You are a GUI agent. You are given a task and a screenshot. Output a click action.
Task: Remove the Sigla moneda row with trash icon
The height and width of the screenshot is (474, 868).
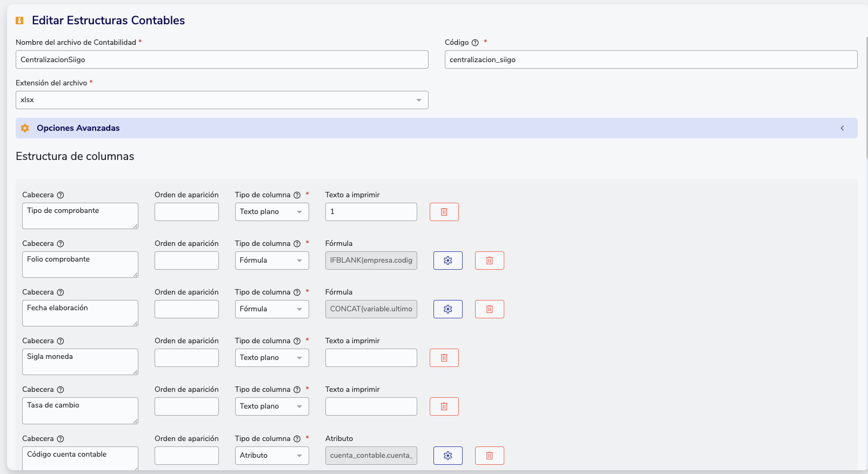coord(444,358)
